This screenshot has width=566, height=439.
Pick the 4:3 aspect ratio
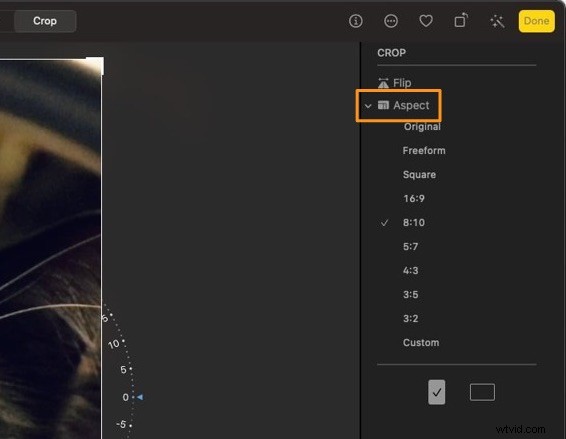click(x=410, y=270)
